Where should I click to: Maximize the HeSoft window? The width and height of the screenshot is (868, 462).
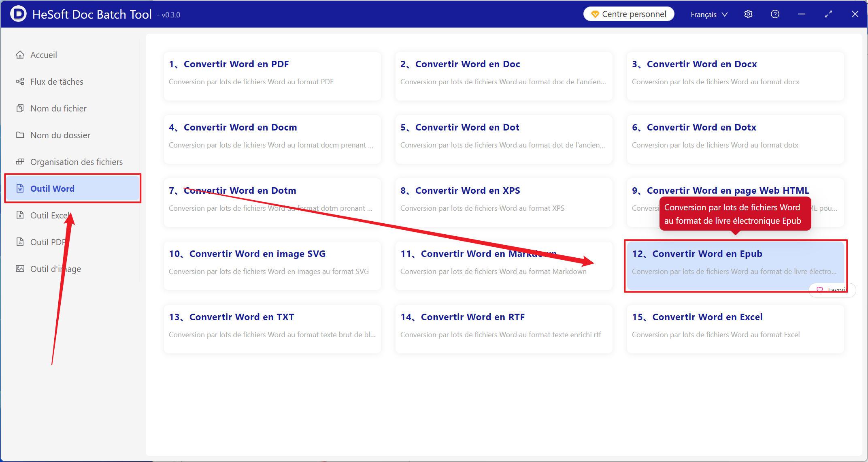[828, 14]
